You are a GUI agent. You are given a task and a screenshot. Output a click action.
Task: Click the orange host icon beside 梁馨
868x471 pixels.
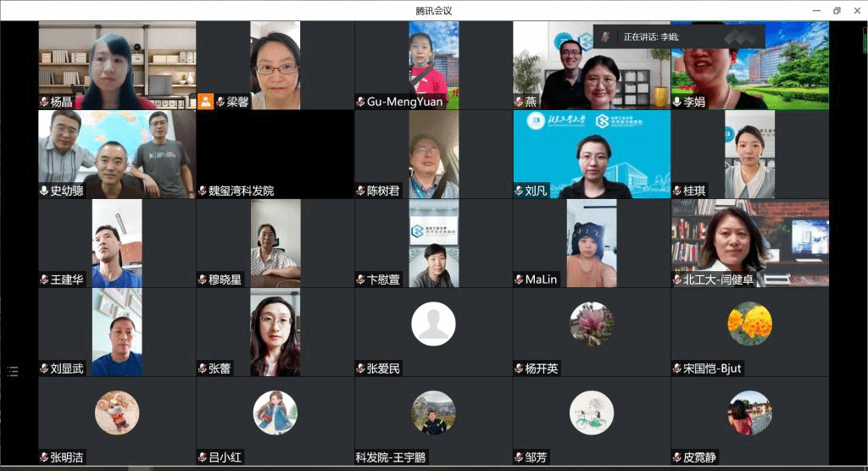[205, 102]
